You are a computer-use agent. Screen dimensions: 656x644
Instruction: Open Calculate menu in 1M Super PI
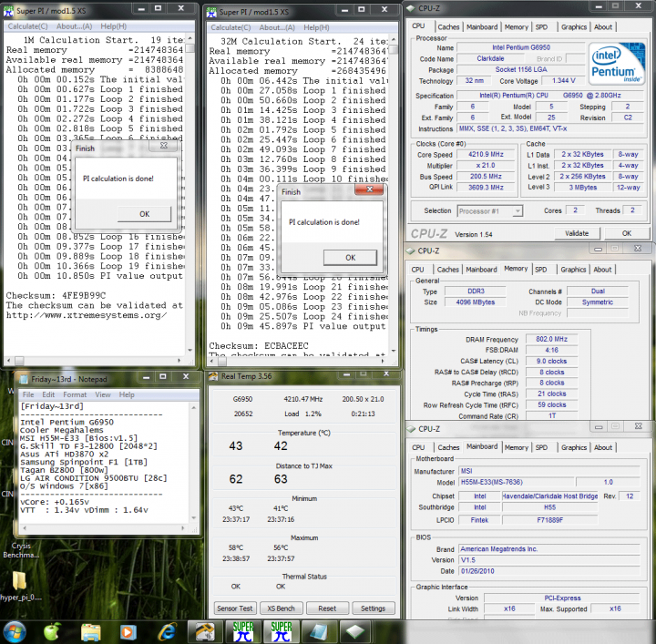(28, 26)
